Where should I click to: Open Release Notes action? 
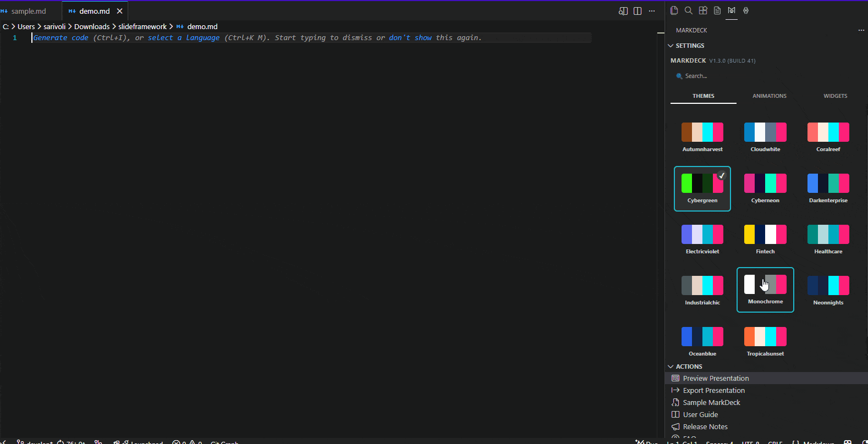click(x=766, y=426)
